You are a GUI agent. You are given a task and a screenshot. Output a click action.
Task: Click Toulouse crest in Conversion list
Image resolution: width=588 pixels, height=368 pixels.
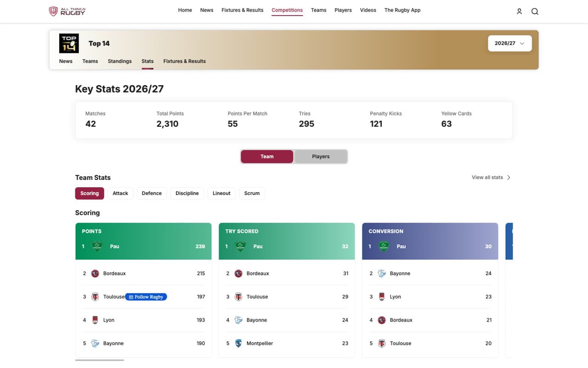[382, 344]
